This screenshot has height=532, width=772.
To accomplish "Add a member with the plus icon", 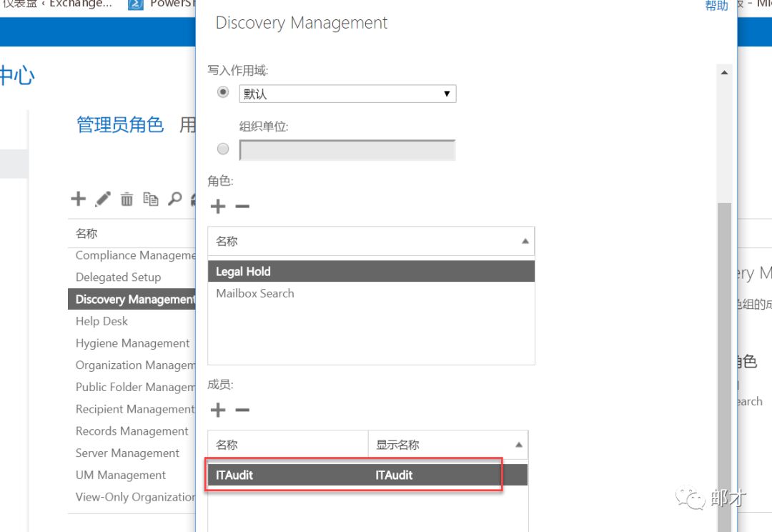I will point(218,410).
